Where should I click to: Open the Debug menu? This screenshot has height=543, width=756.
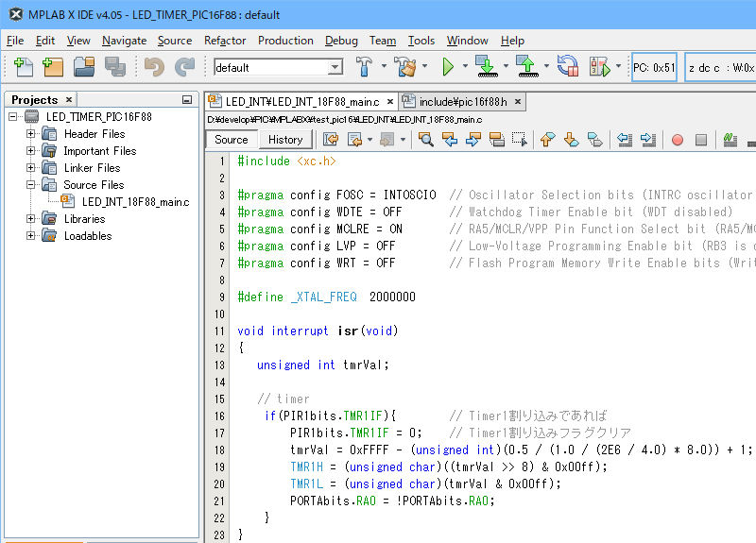341,41
